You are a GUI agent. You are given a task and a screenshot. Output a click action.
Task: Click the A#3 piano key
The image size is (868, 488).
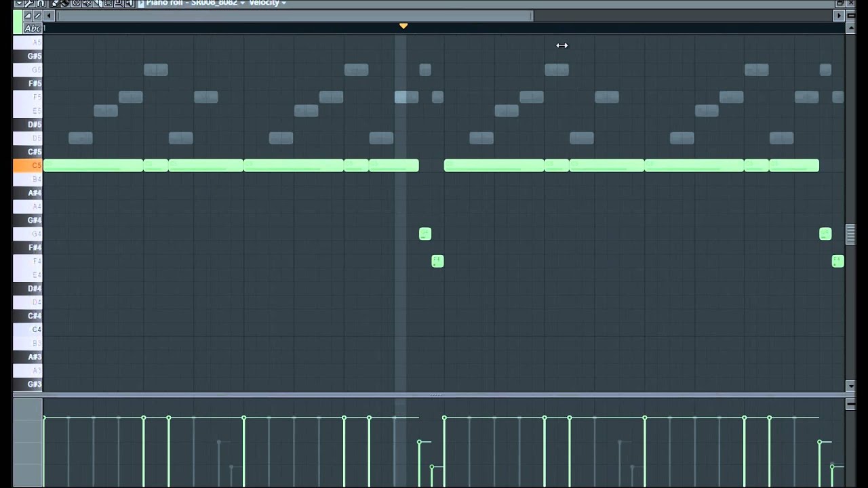28,357
